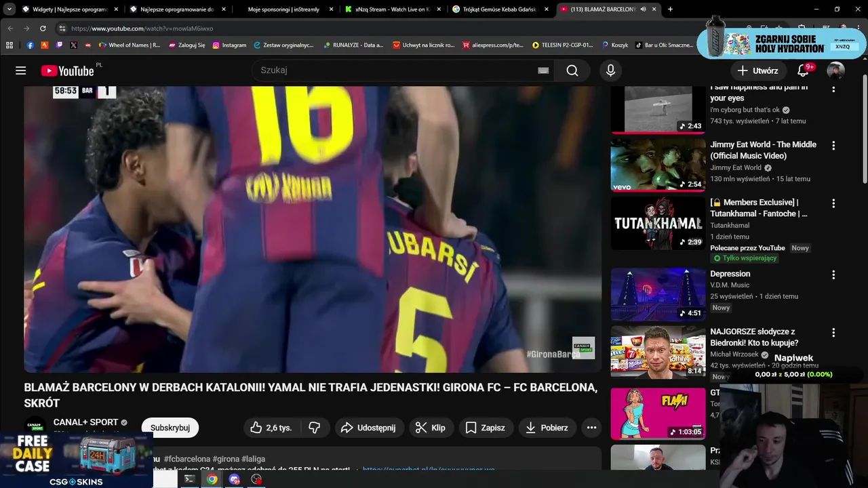Open options for Depression video
The width and height of the screenshot is (868, 488).
tap(833, 275)
